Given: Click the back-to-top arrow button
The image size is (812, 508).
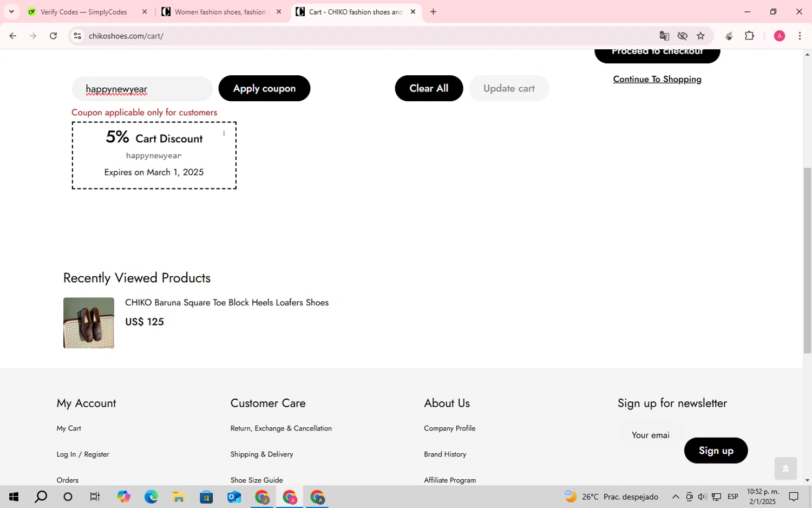Looking at the screenshot, I should coord(785,468).
